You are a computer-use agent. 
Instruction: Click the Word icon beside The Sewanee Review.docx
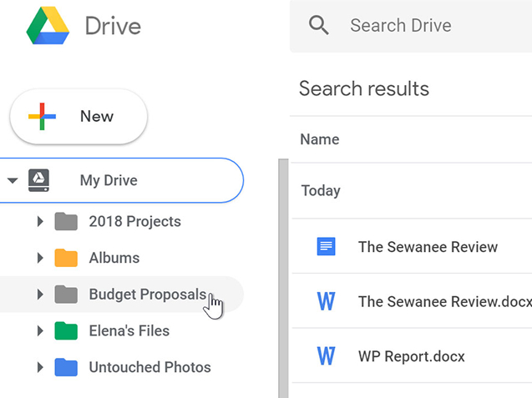[326, 301]
